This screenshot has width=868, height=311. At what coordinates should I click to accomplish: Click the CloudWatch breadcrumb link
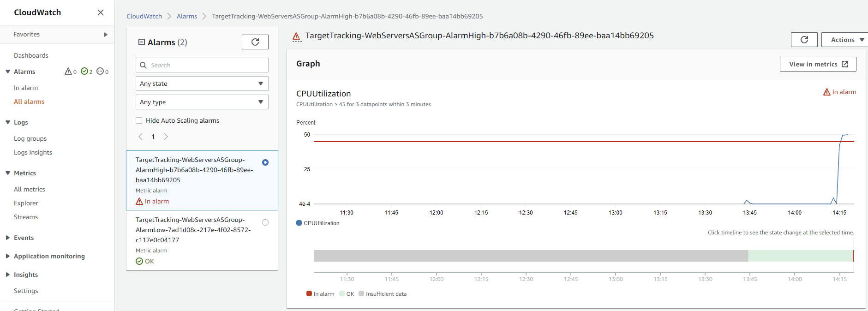pos(144,16)
